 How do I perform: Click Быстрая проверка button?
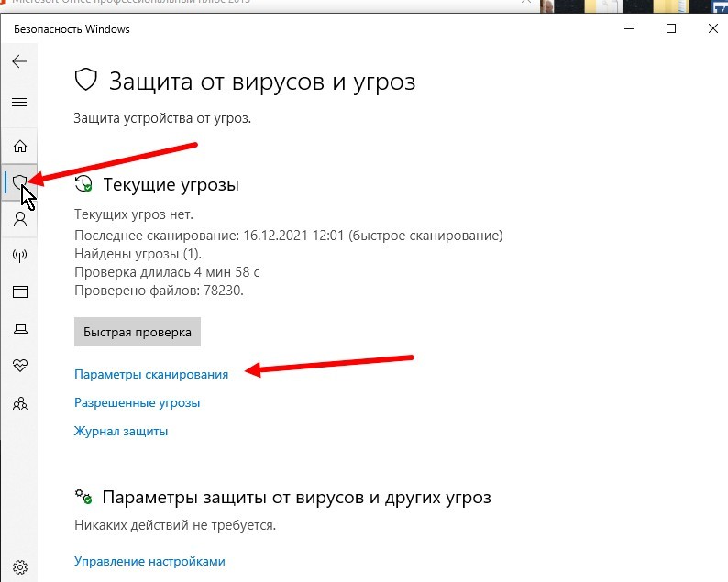pyautogui.click(x=138, y=332)
